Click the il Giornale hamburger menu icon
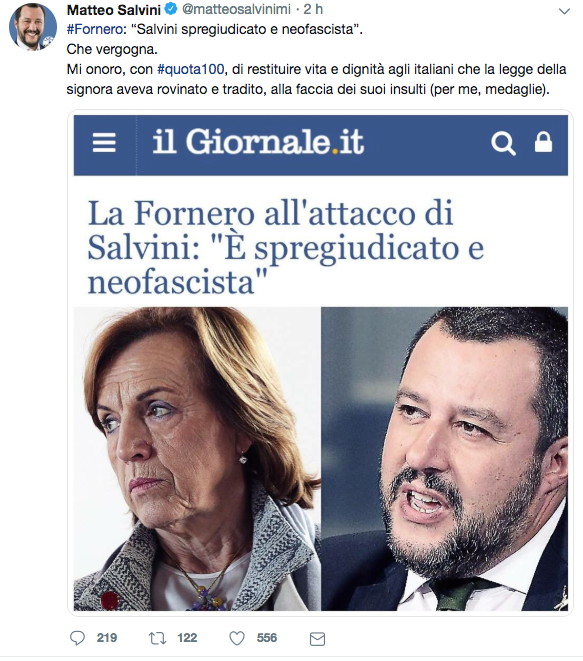The width and height of the screenshot is (583, 661). (104, 142)
